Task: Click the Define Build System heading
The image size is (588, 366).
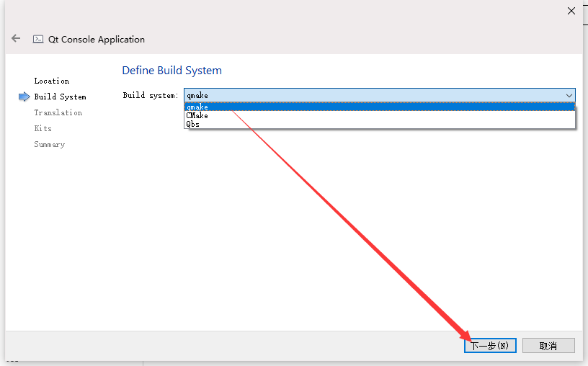Action: click(171, 71)
